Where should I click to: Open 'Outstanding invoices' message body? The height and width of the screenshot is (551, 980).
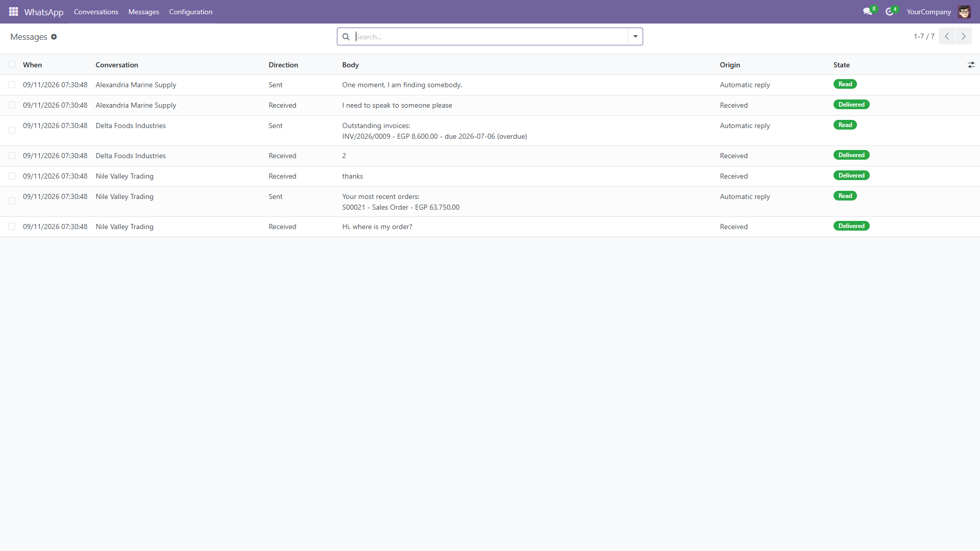tap(435, 131)
